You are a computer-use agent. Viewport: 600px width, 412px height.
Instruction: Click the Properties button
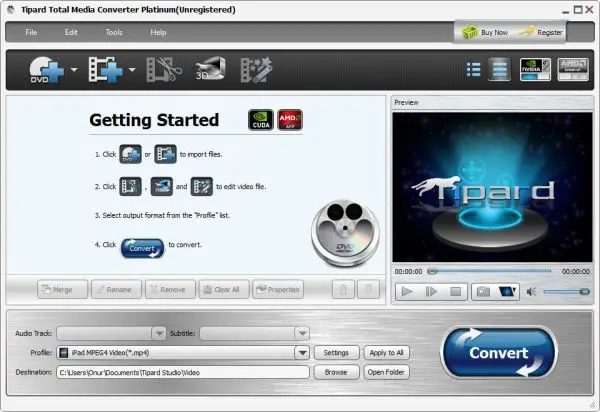278,290
